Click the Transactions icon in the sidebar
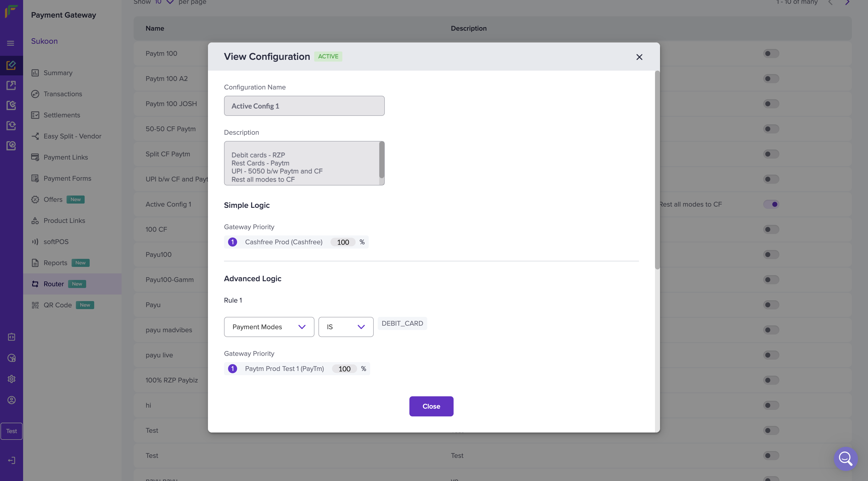Viewport: 868px width, 481px height. pyautogui.click(x=35, y=94)
